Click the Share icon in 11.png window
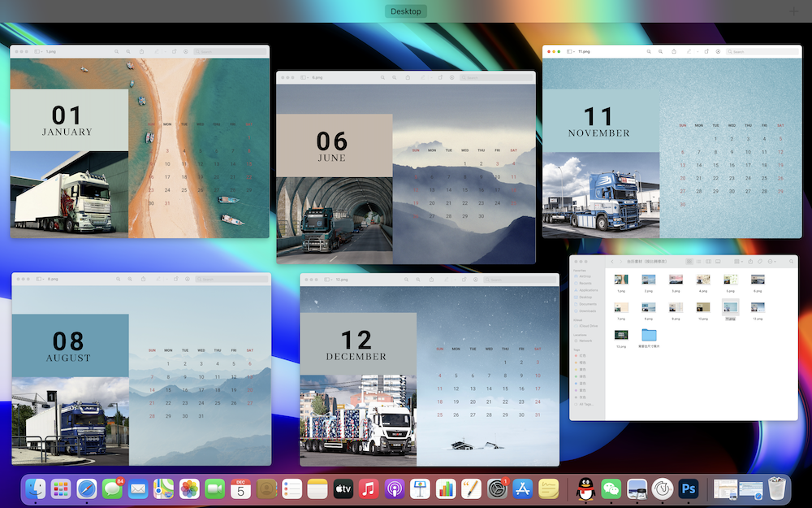Image resolution: width=812 pixels, height=508 pixels. (x=673, y=51)
